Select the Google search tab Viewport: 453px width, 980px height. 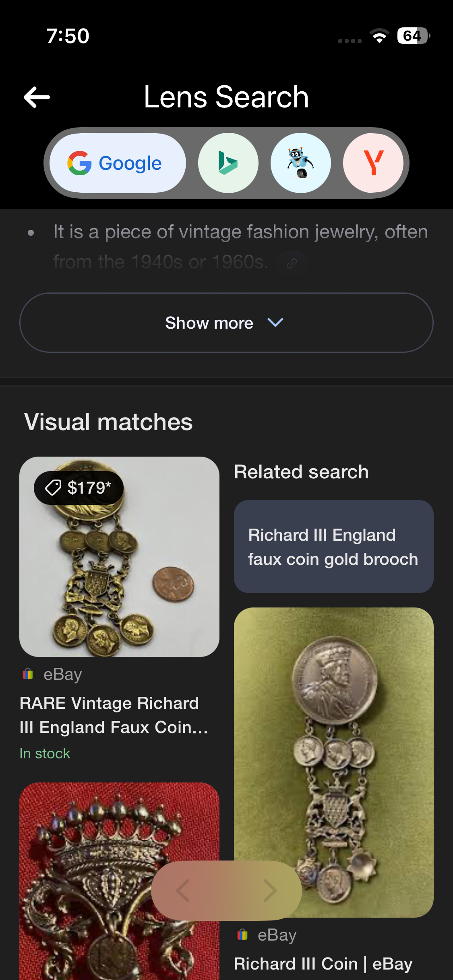(x=118, y=163)
